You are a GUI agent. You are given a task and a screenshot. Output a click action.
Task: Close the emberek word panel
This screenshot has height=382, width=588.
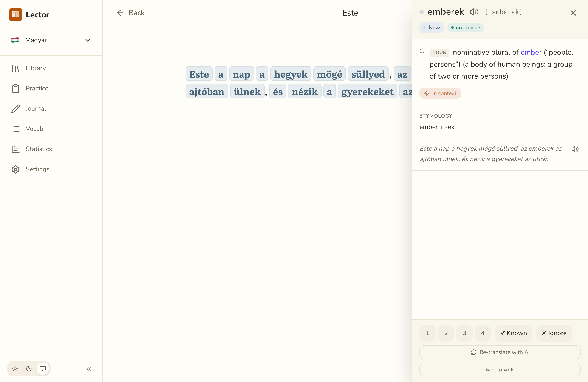pos(573,13)
